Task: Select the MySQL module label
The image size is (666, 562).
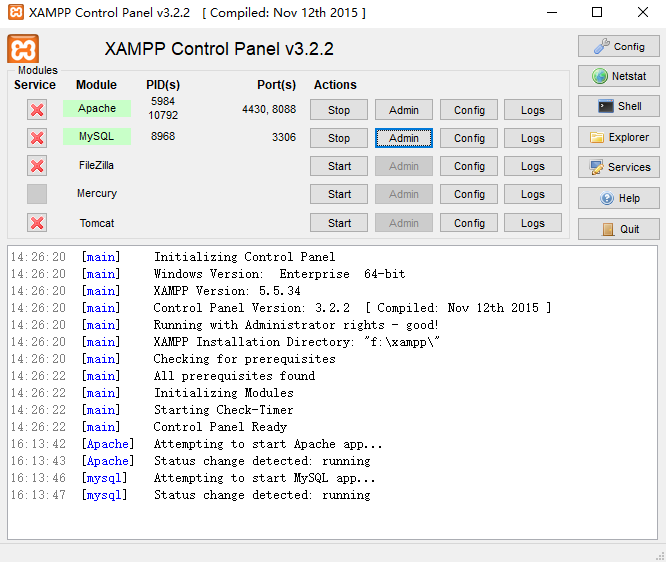Action: (97, 136)
